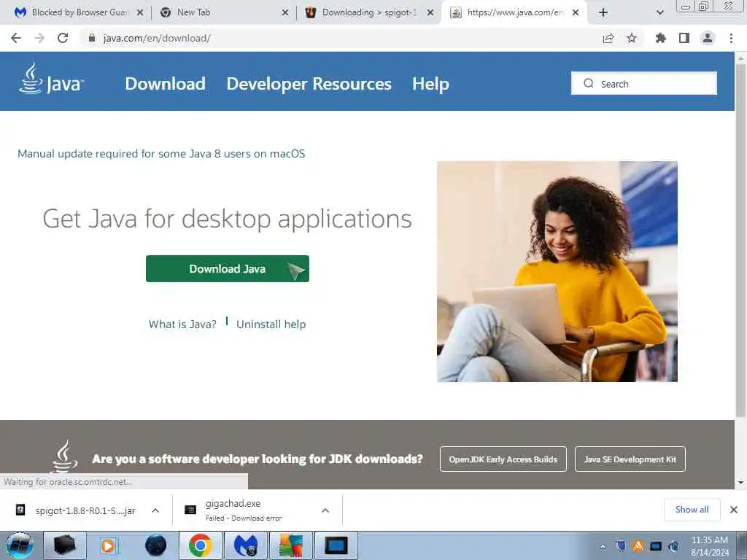747x560 pixels.
Task: Open the monitor window taskbar icon
Action: click(x=336, y=545)
